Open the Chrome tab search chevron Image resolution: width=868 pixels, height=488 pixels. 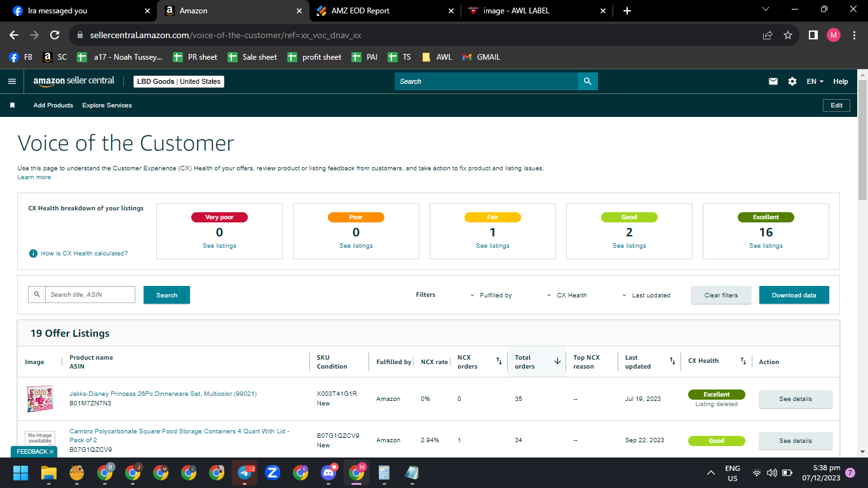click(766, 10)
